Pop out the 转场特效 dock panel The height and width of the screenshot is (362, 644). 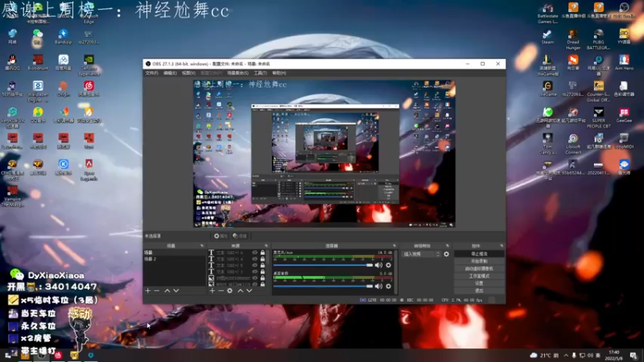[448, 246]
